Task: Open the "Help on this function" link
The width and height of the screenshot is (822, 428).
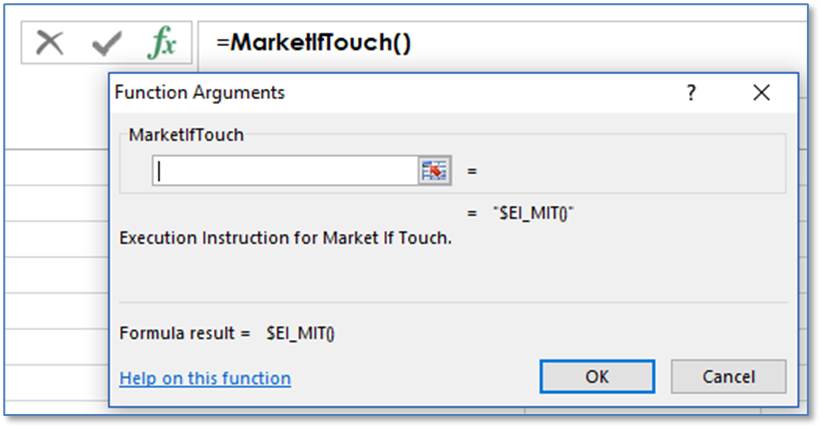Action: coord(205,378)
